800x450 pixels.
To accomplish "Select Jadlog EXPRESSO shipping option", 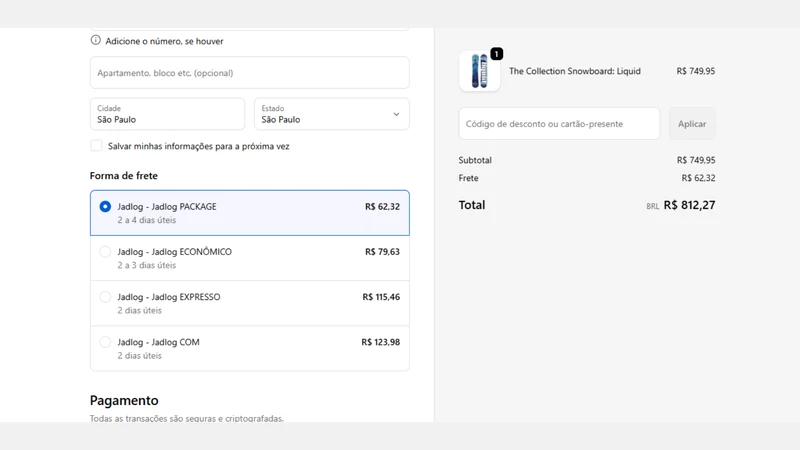I will 249,303.
